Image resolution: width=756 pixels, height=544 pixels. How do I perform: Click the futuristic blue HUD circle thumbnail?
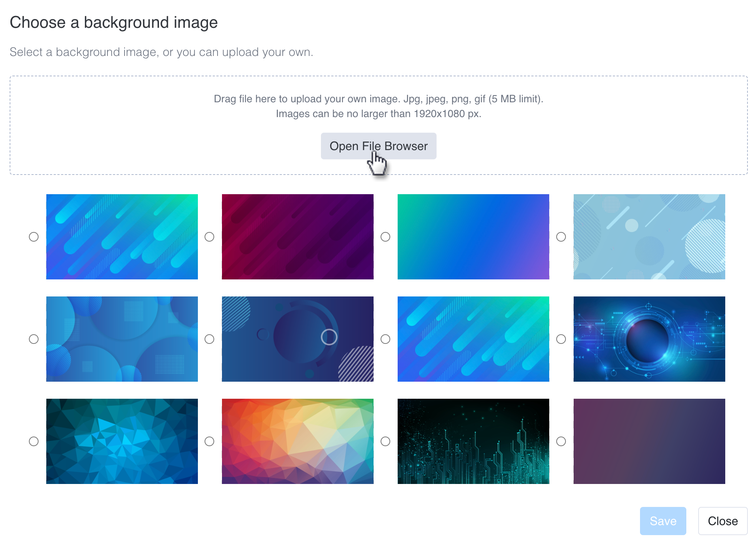(x=649, y=339)
